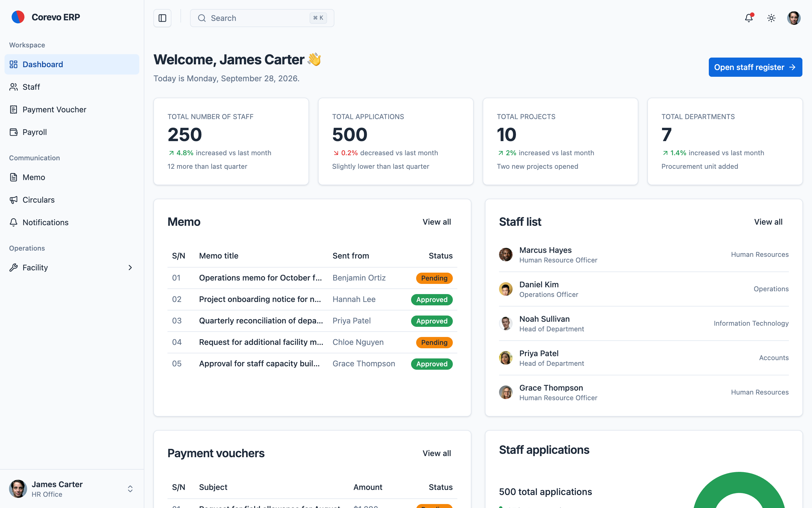This screenshot has width=812, height=508.
Task: Click View all in the Staff list card
Action: pos(768,222)
